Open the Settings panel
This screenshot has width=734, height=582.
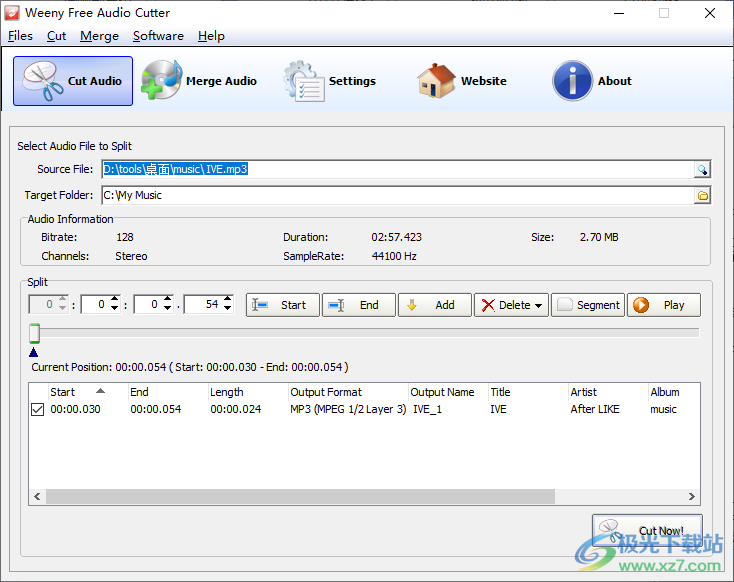330,81
